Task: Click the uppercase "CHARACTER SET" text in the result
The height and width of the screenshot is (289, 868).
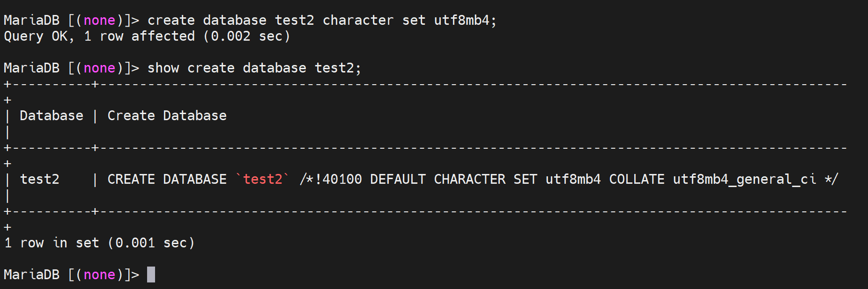Action: point(485,180)
